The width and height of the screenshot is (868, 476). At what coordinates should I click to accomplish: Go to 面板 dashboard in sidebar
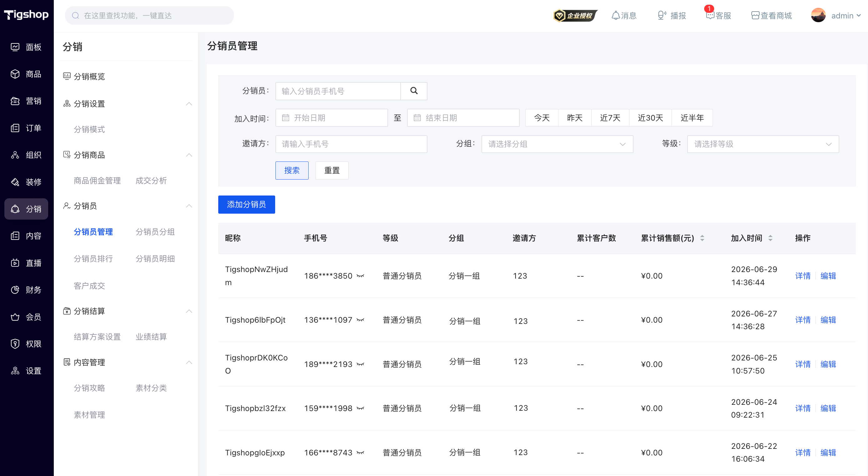click(26, 47)
